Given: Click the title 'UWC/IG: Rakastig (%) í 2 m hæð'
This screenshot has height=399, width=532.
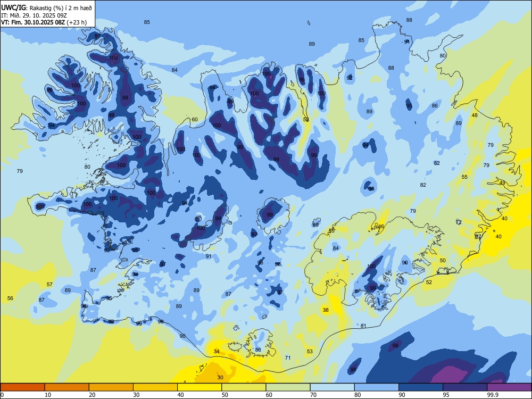Looking at the screenshot, I should (46, 7).
